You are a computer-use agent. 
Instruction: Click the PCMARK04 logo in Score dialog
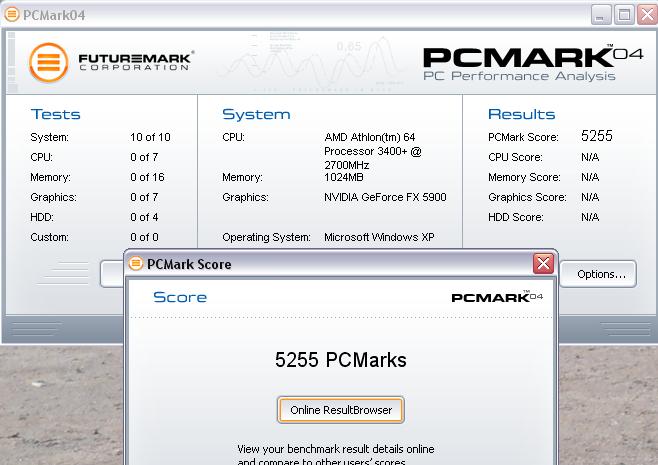tap(497, 297)
